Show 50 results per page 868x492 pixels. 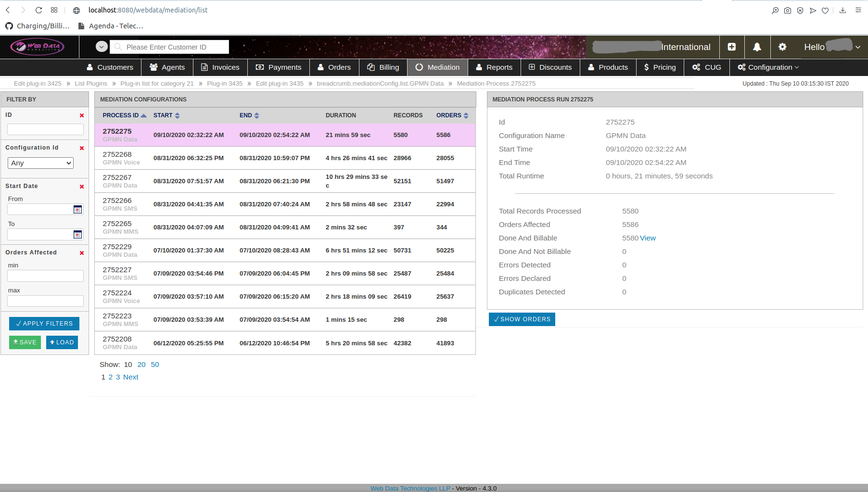pos(155,365)
